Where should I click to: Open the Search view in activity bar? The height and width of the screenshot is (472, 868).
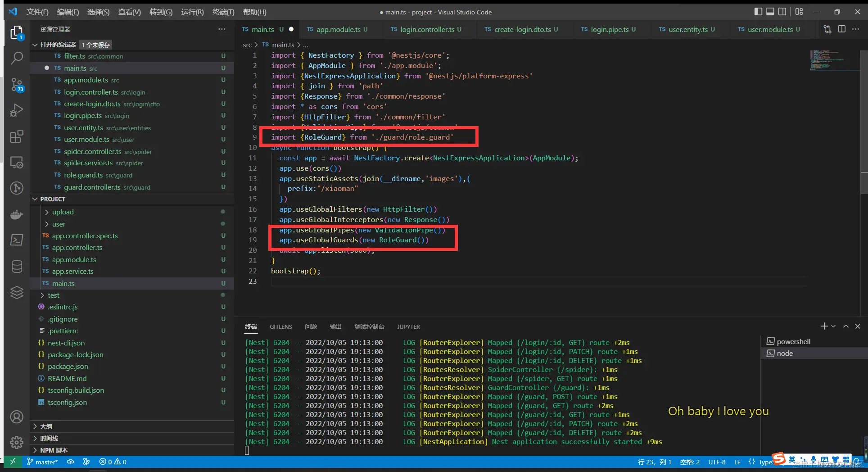point(17,58)
